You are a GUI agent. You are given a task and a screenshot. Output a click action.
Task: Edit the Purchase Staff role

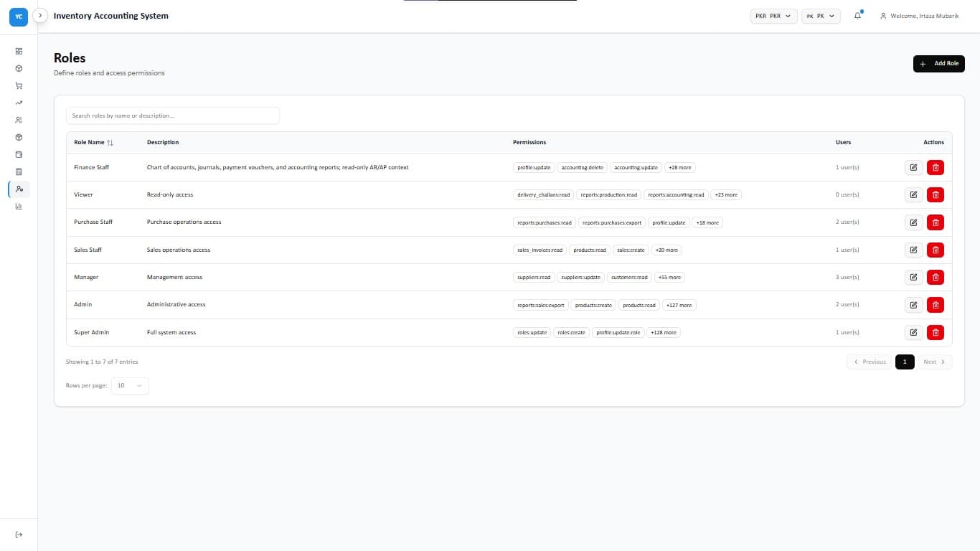tap(913, 222)
